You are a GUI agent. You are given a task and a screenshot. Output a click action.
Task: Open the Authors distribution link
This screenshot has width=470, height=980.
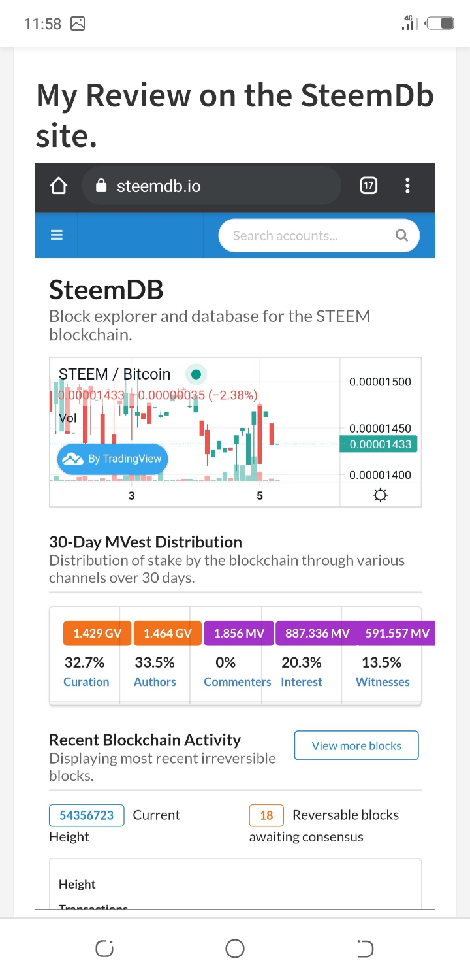(155, 682)
